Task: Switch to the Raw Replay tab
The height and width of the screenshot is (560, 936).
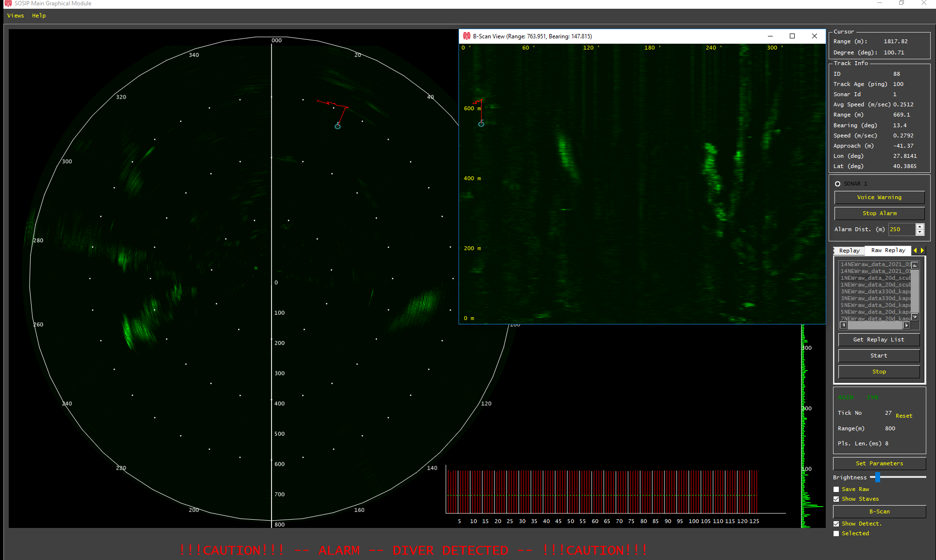Action: click(888, 250)
